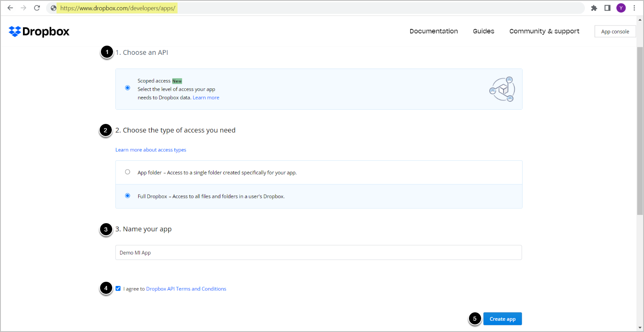Click the scoped access illustration icon
The width and height of the screenshot is (644, 332).
(x=502, y=89)
